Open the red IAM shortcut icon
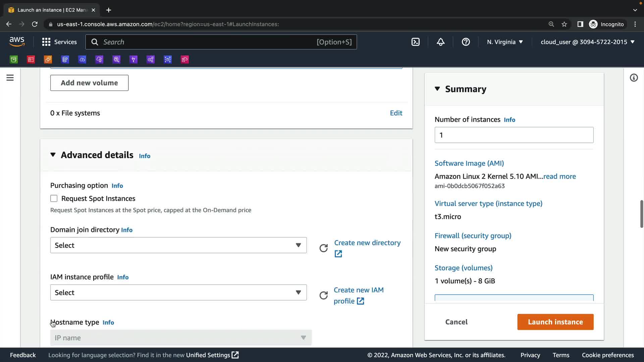This screenshot has height=362, width=644. [31, 60]
